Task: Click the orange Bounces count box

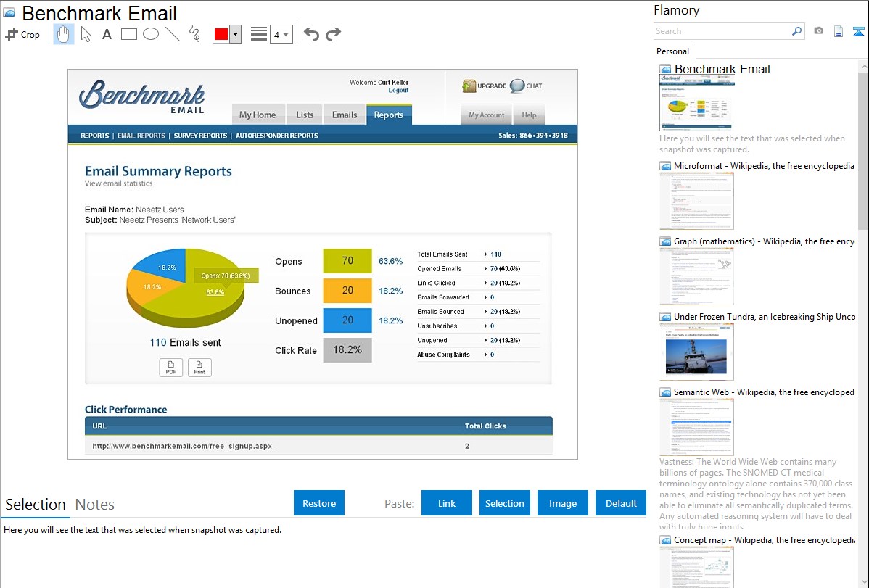Action: [x=347, y=291]
